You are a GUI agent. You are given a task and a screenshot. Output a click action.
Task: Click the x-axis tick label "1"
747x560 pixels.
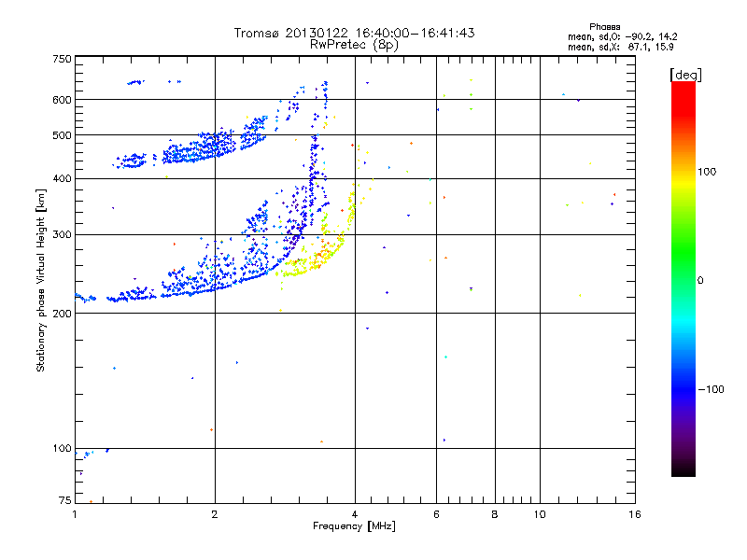point(75,514)
